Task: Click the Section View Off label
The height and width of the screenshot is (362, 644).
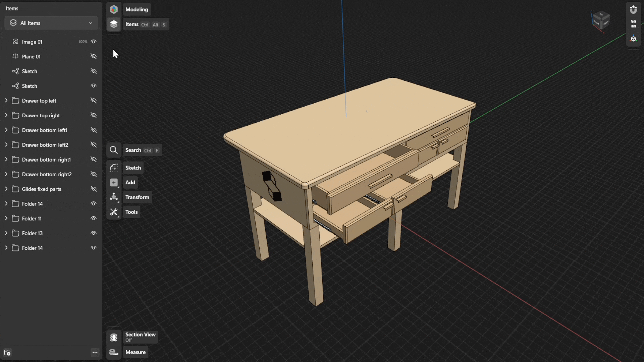Action: (x=140, y=337)
